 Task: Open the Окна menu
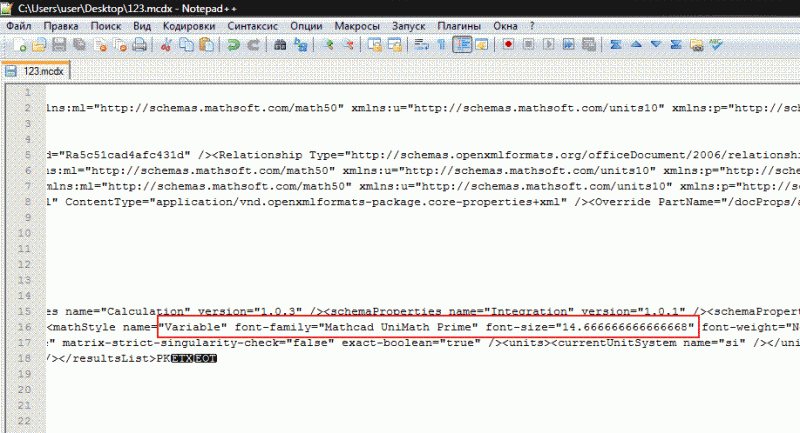coord(505,26)
